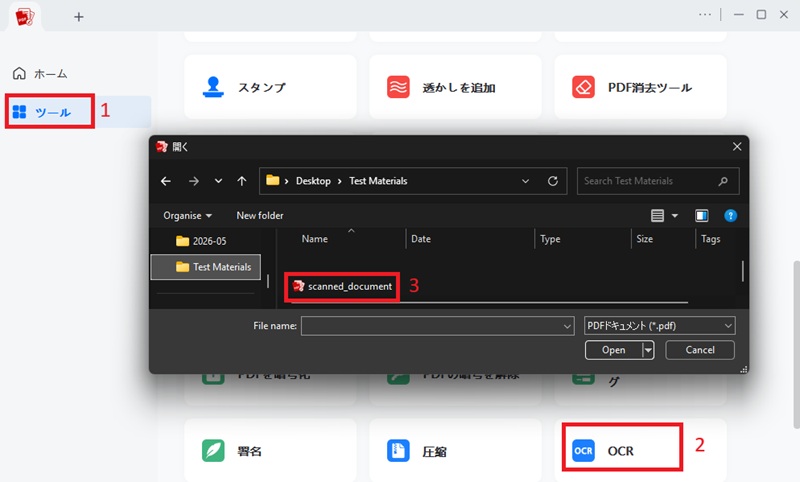Click Desktop in the address breadcrumb
The width and height of the screenshot is (800, 482).
point(313,181)
